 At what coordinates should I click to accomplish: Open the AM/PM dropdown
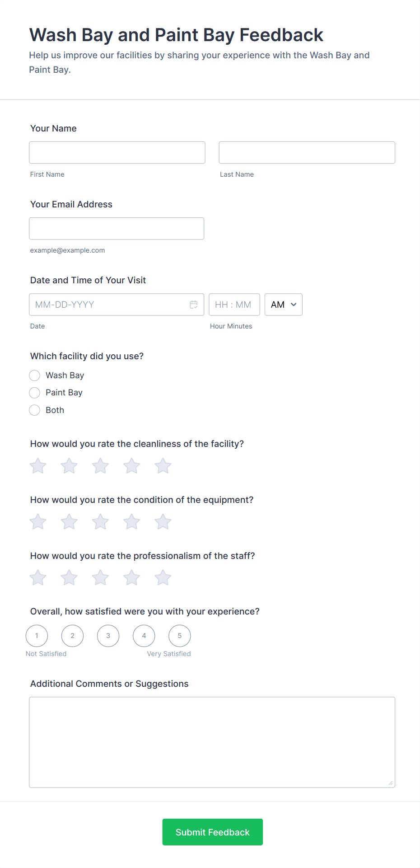(x=283, y=305)
